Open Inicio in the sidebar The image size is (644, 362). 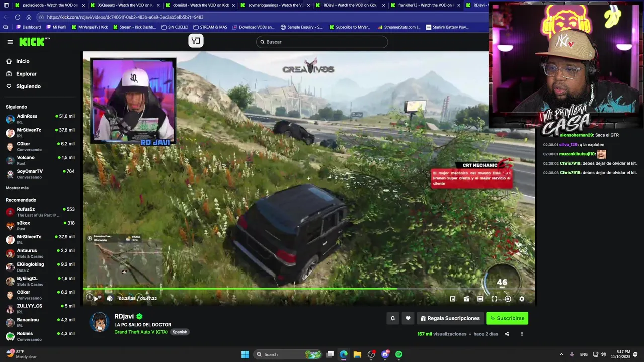coord(23,61)
